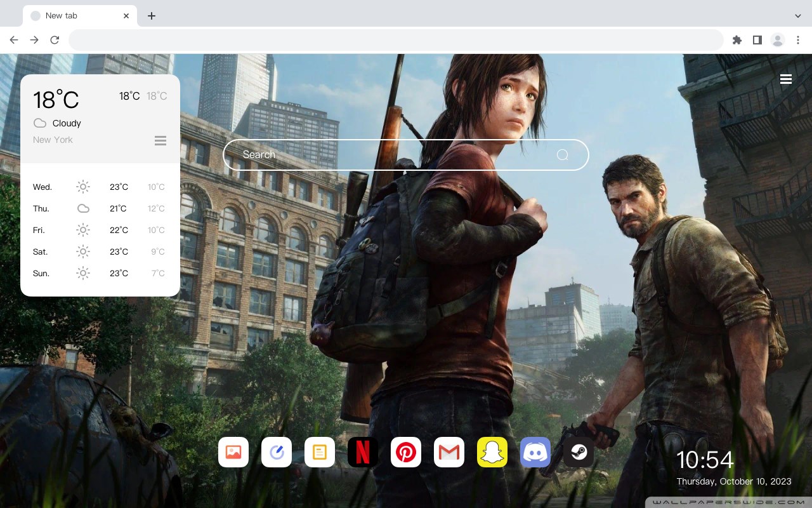Click Sunday's 7°C low temperature

point(158,273)
